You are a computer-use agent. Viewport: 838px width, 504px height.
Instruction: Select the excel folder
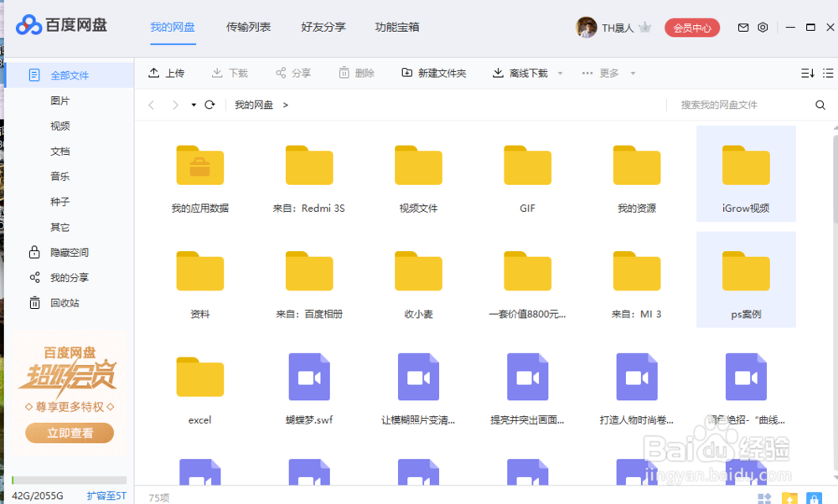(200, 390)
